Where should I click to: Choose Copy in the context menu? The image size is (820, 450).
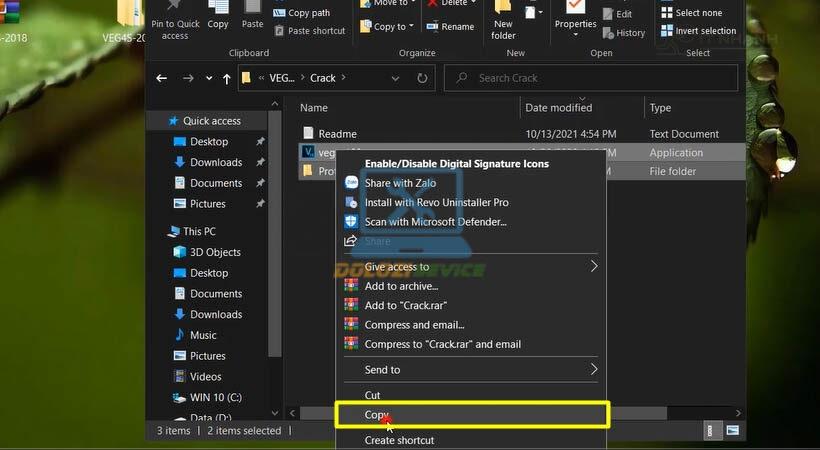pos(376,414)
